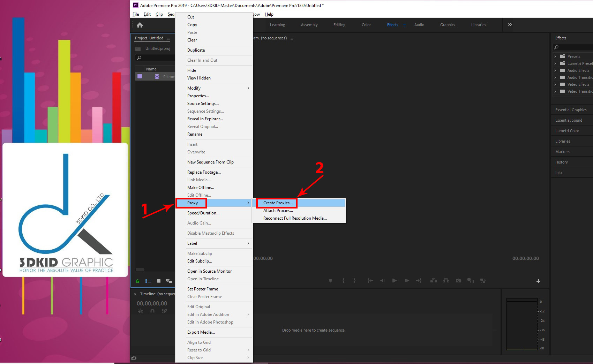The width and height of the screenshot is (593, 364).
Task: Go to the Home screen icon
Action: pos(140,25)
